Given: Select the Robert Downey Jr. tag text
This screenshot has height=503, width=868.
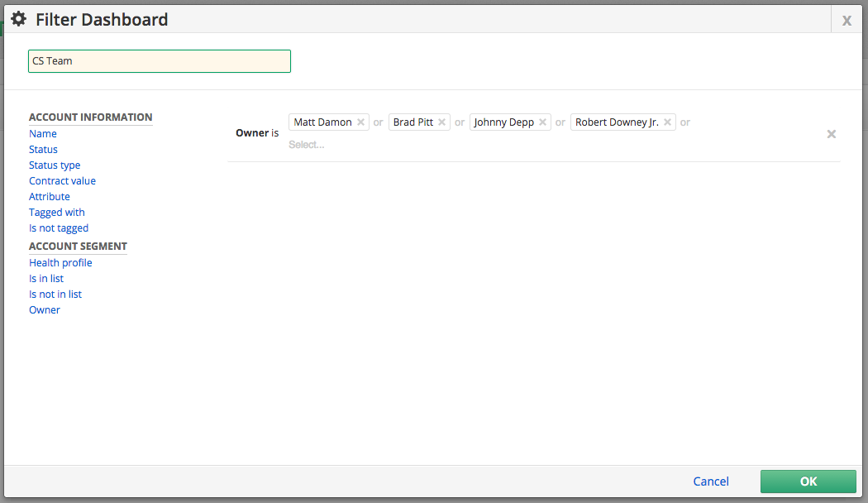Looking at the screenshot, I should (617, 122).
